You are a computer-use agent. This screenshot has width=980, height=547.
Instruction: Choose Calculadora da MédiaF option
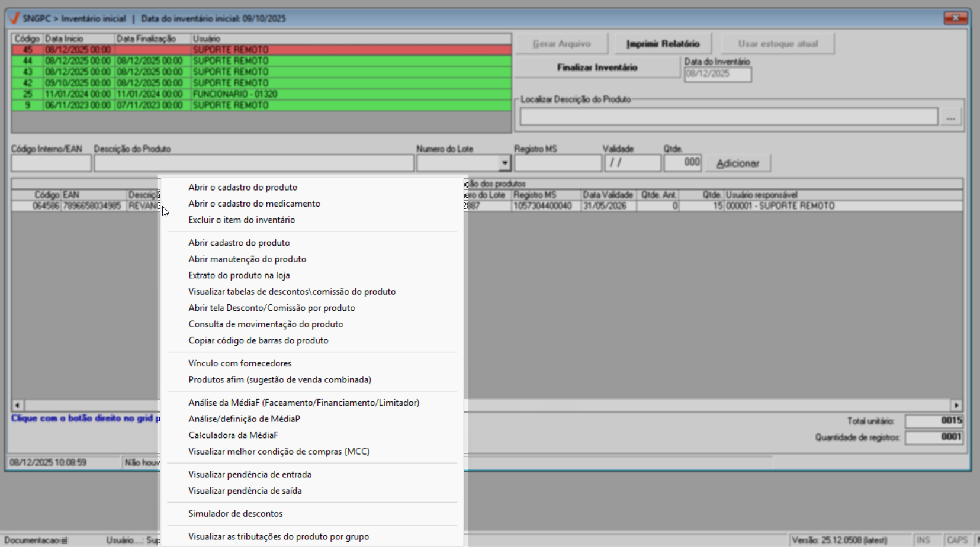click(233, 435)
